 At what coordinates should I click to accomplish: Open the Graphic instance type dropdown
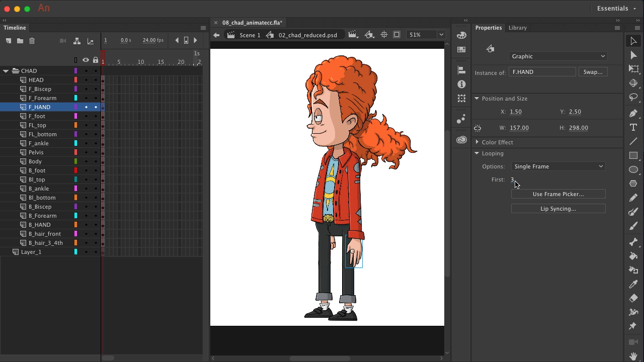(558, 56)
